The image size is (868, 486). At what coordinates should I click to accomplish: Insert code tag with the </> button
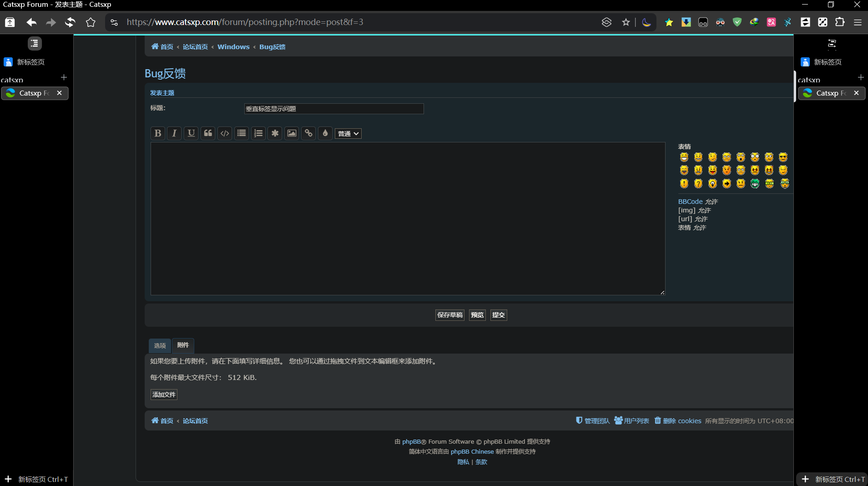click(225, 133)
